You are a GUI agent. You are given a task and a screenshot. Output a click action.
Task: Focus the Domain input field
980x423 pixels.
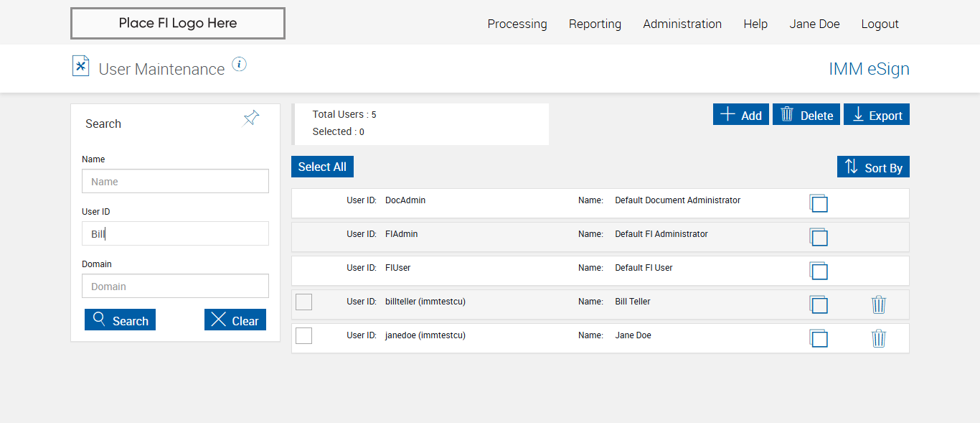175,286
